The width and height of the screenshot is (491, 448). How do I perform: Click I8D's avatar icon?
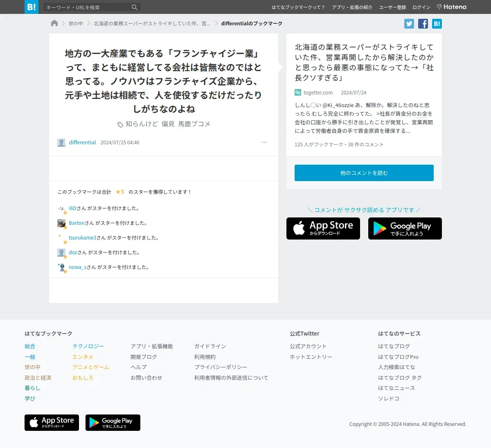click(61, 208)
